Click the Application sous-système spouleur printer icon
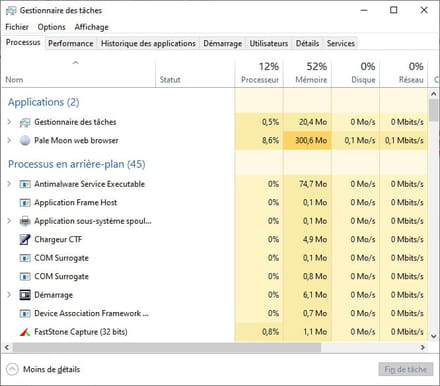Screen dimensions: 440x386 [x=25, y=221]
